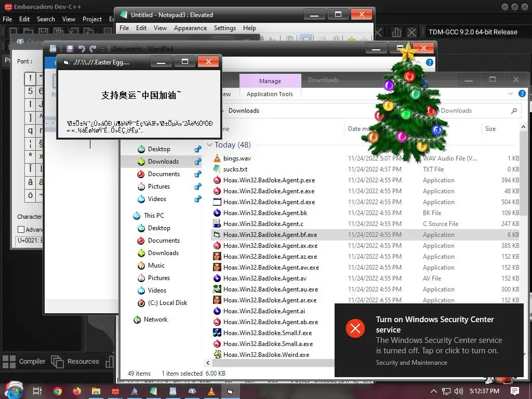
Task: Click the 5:12:37 PM taskbar clock
Action: [484, 391]
